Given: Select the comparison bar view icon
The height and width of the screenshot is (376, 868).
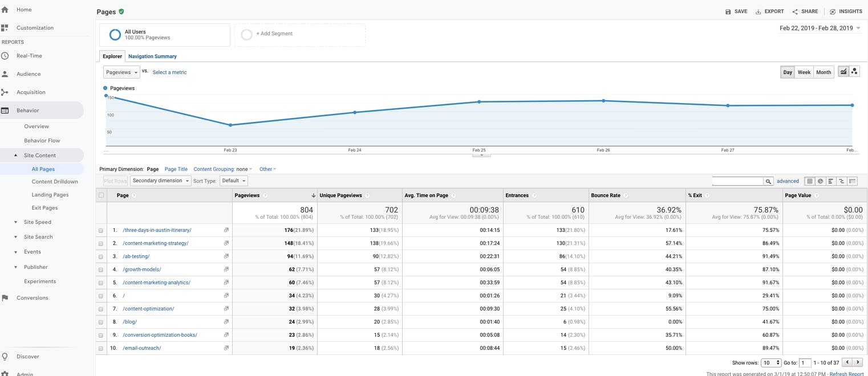Looking at the screenshot, I should (842, 181).
